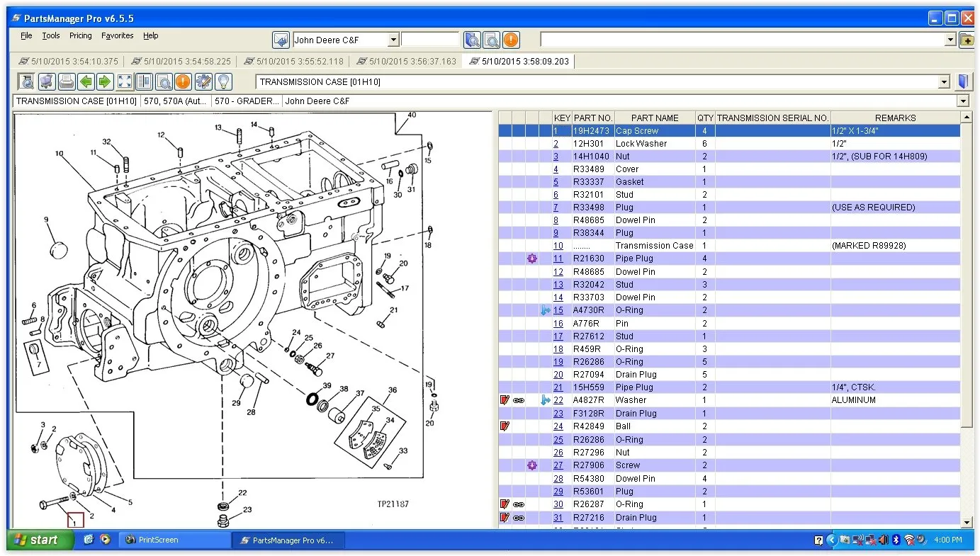980x556 pixels.
Task: Click the add-to-favorites icon at far top right
Action: (967, 40)
